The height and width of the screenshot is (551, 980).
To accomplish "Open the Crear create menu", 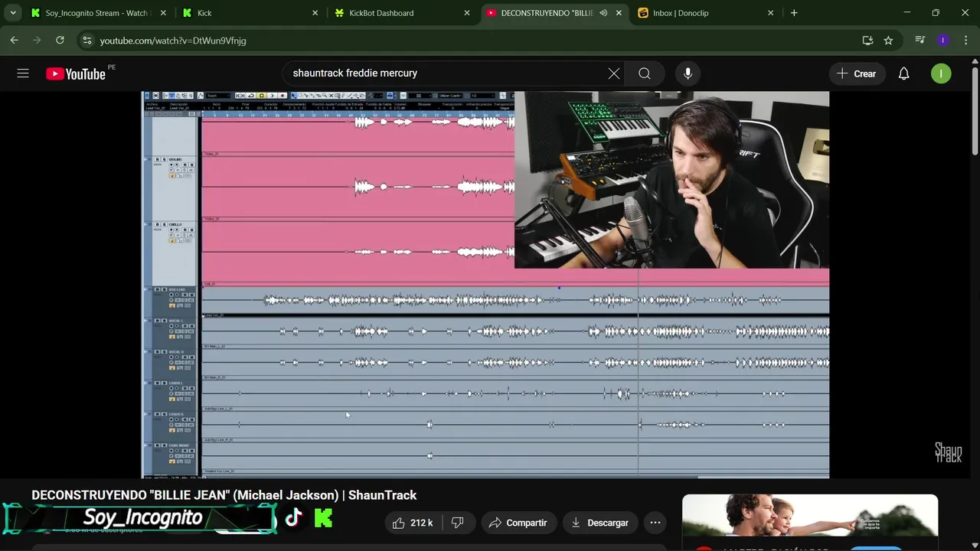I will (856, 73).
